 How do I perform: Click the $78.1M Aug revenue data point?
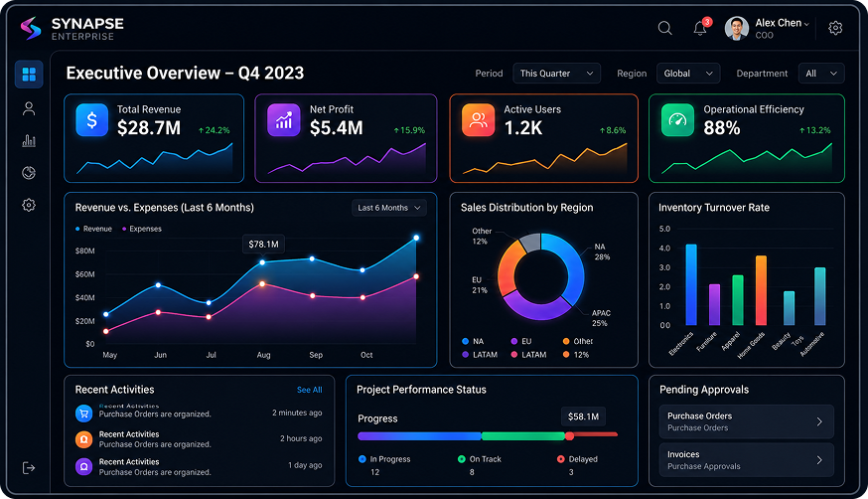262,262
